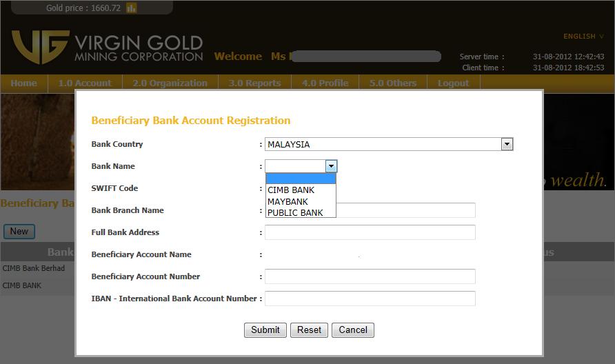
Task: Click the Beneficiary Bank Account Registration heading
Action: 190,121
